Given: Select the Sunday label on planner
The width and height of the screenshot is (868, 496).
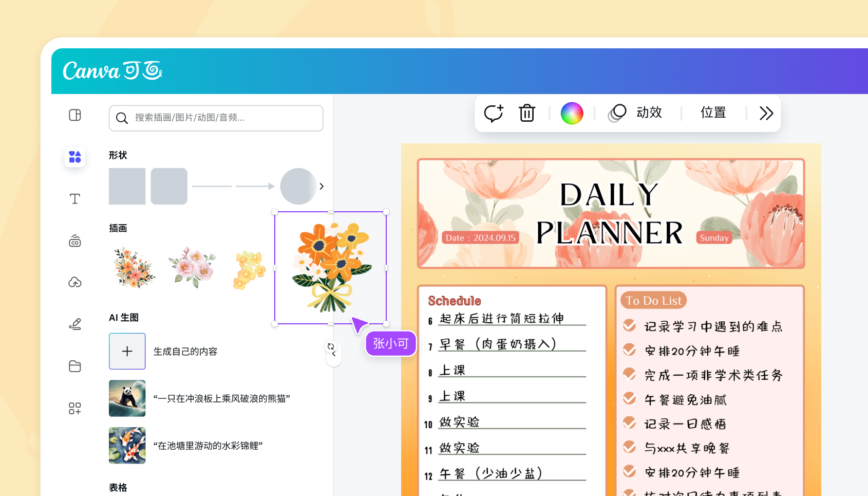Looking at the screenshot, I should [714, 237].
